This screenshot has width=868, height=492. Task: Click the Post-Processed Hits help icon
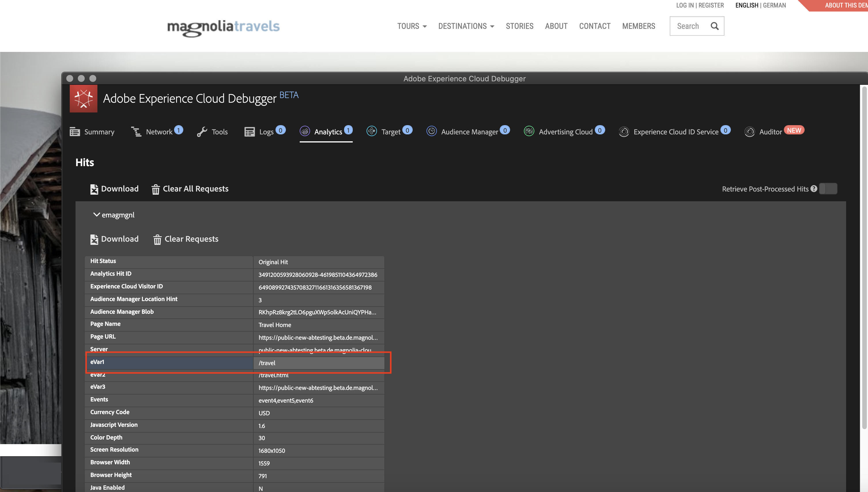(x=814, y=189)
